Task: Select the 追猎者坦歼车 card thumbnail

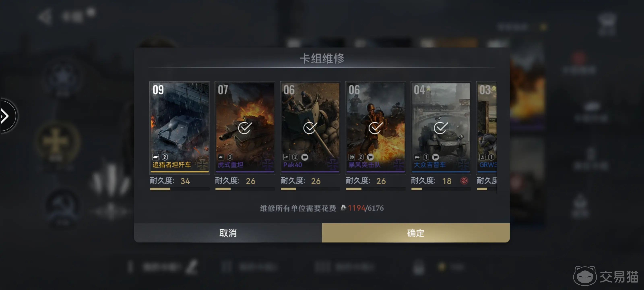Action: [x=180, y=127]
